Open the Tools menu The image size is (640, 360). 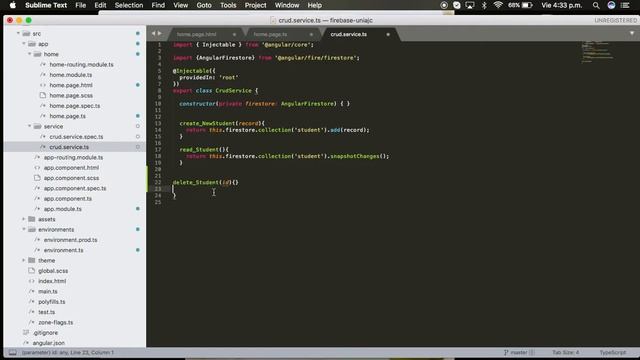228,5
